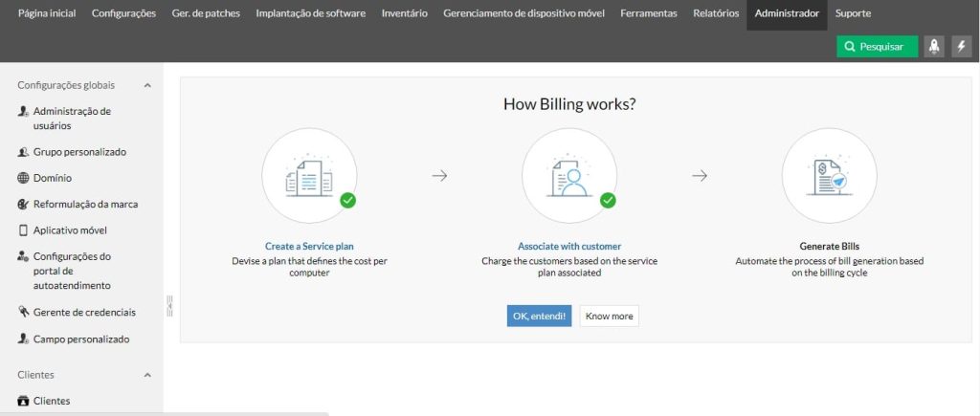This screenshot has width=980, height=416.
Task: Click the Know more button
Action: tap(609, 316)
